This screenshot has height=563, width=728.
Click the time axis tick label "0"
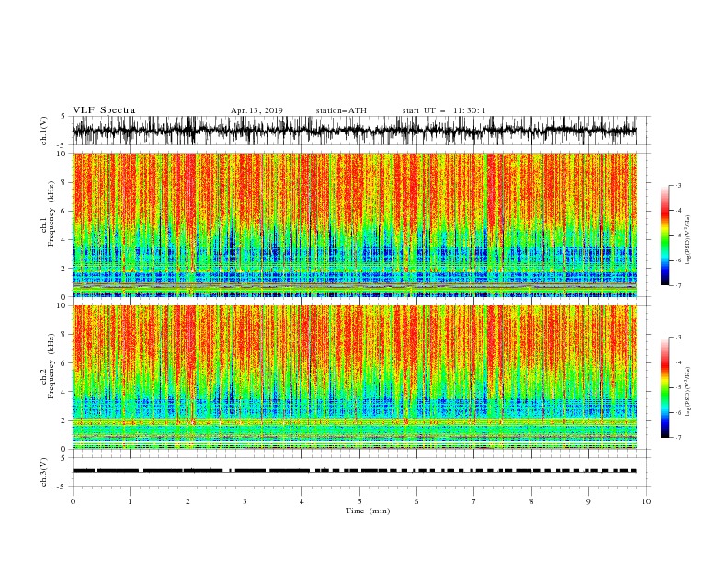tap(73, 501)
